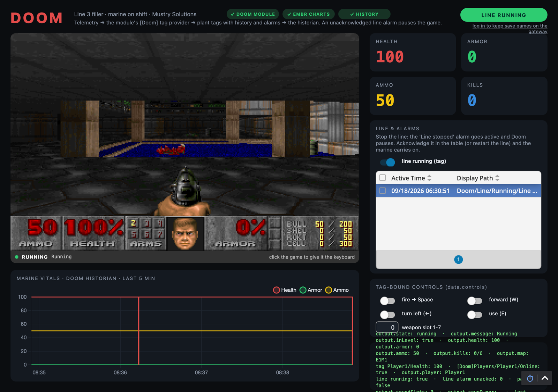The width and height of the screenshot is (558, 392).
Task: Click the stopwatch timer icon
Action: [x=530, y=378]
